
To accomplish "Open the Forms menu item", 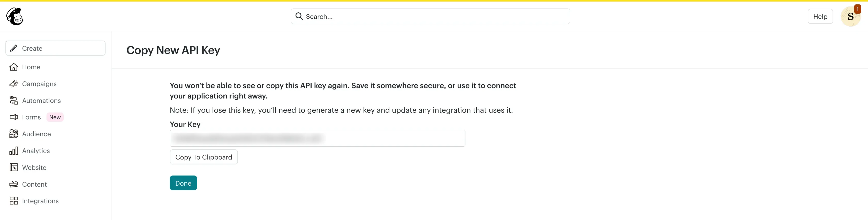I will click(31, 117).
